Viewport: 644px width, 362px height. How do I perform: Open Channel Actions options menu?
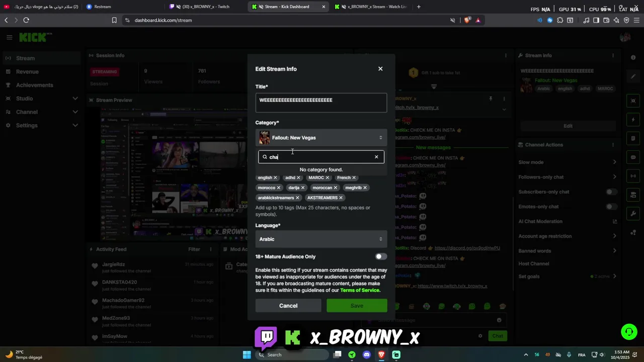pyautogui.click(x=613, y=145)
